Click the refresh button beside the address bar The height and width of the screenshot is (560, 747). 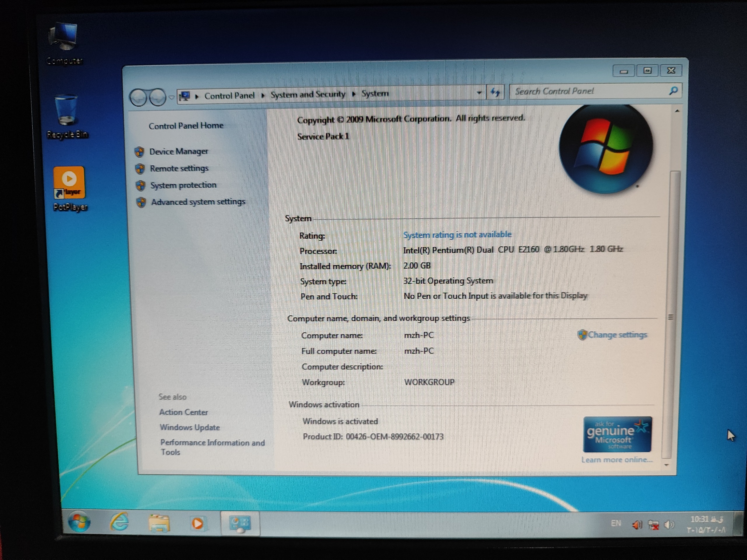tap(495, 92)
